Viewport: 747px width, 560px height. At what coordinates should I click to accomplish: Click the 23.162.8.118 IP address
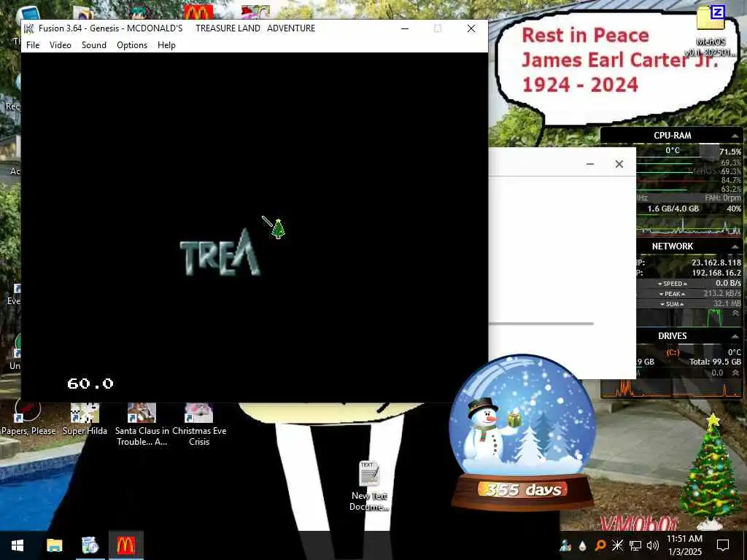716,262
